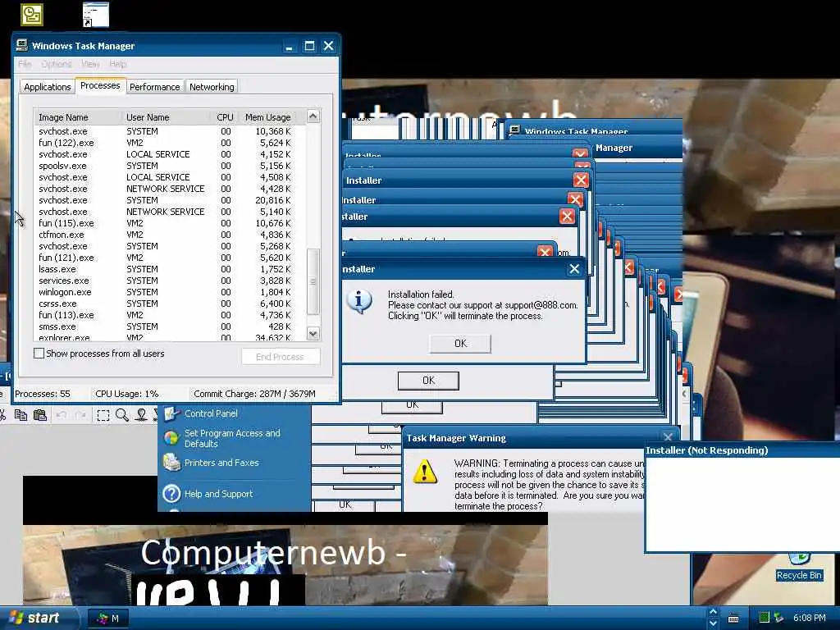Viewport: 840px width, 630px height.
Task: Close the front Installer dialog with the X
Action: [574, 269]
